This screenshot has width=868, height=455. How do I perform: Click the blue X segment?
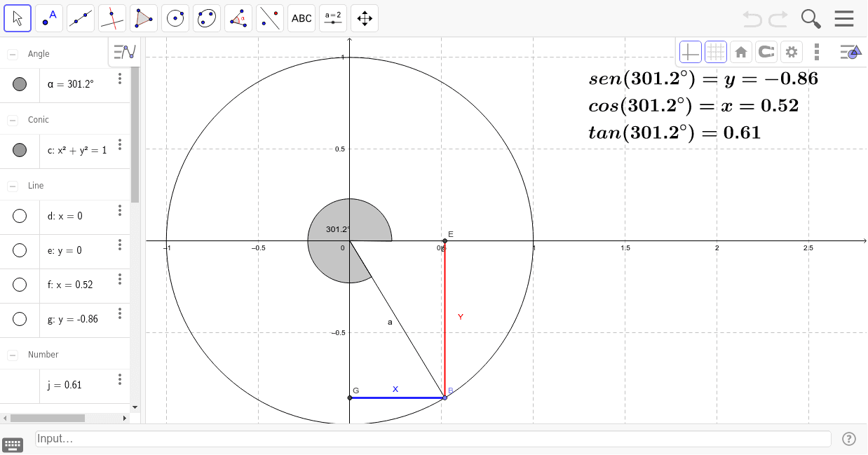[397, 398]
